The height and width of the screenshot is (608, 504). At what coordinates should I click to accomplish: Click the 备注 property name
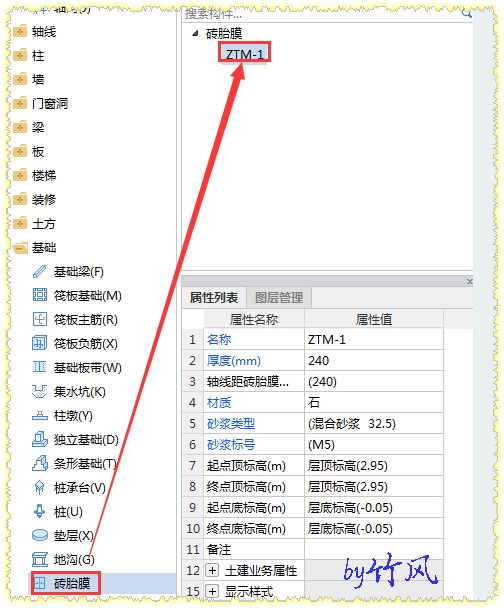219,549
